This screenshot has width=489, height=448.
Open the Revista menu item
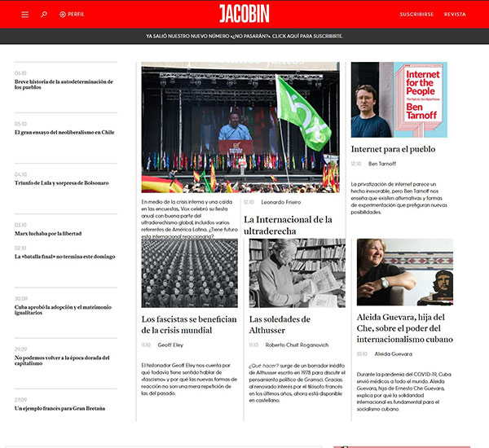[x=455, y=15]
